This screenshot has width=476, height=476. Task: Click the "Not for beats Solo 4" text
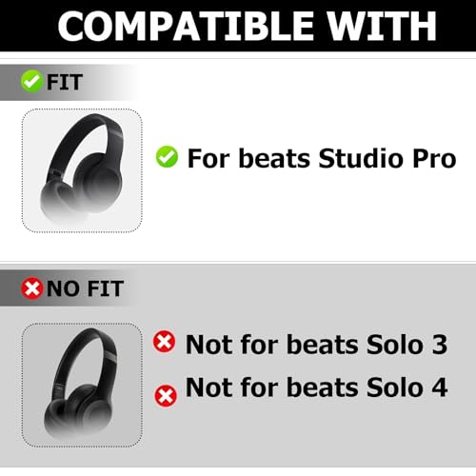[316, 387]
